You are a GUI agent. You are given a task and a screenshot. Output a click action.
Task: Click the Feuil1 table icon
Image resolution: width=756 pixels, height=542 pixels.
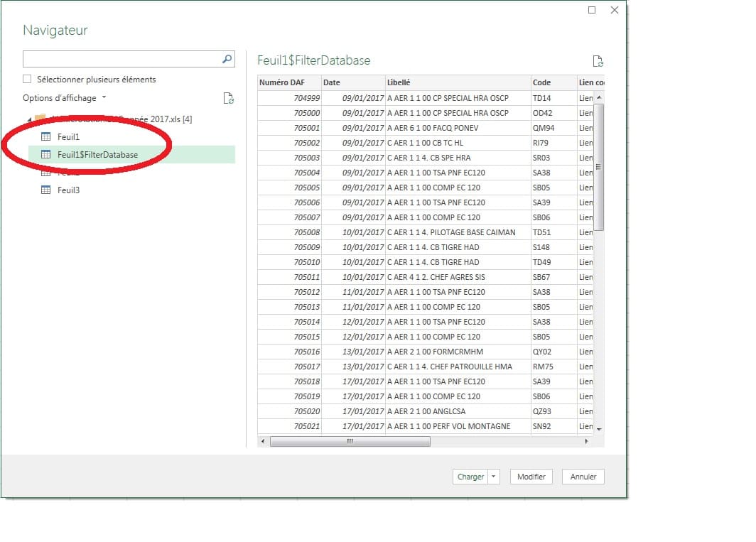click(x=46, y=136)
